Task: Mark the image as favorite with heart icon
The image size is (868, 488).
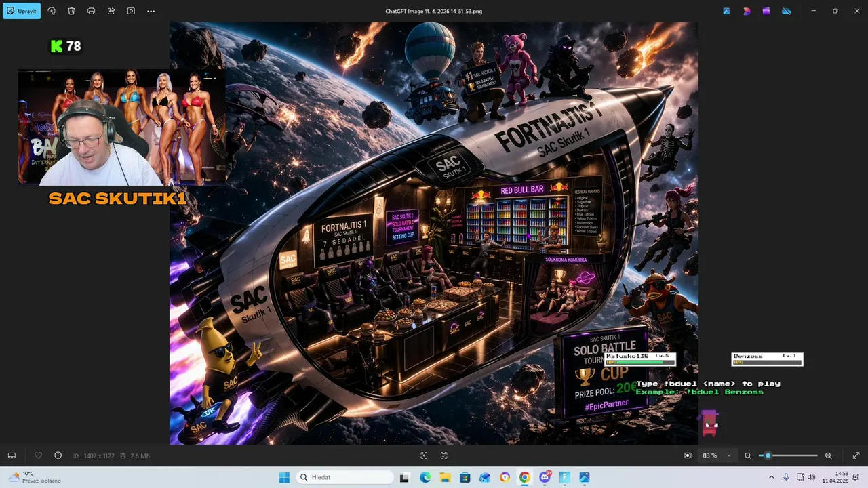Action: click(39, 455)
